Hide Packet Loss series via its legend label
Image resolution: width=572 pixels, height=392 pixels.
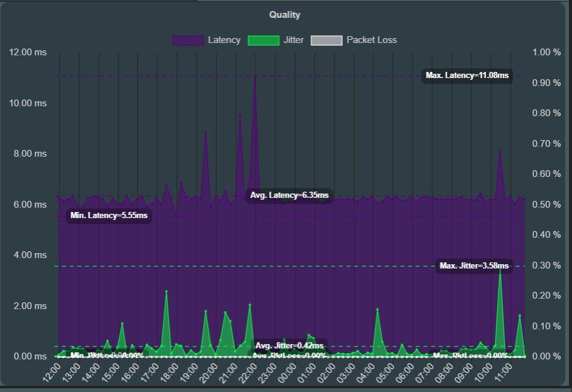click(371, 40)
